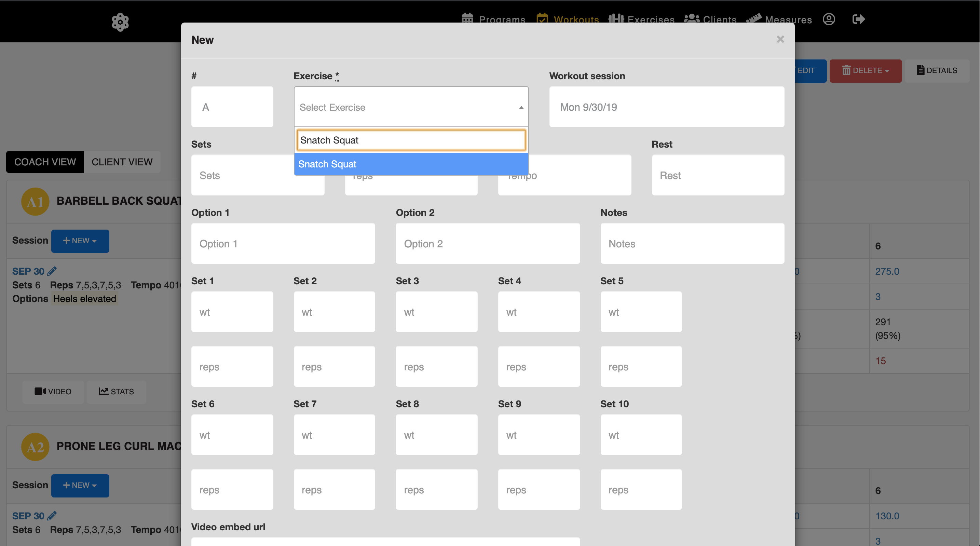Click the blue Edit button

pyautogui.click(x=810, y=71)
